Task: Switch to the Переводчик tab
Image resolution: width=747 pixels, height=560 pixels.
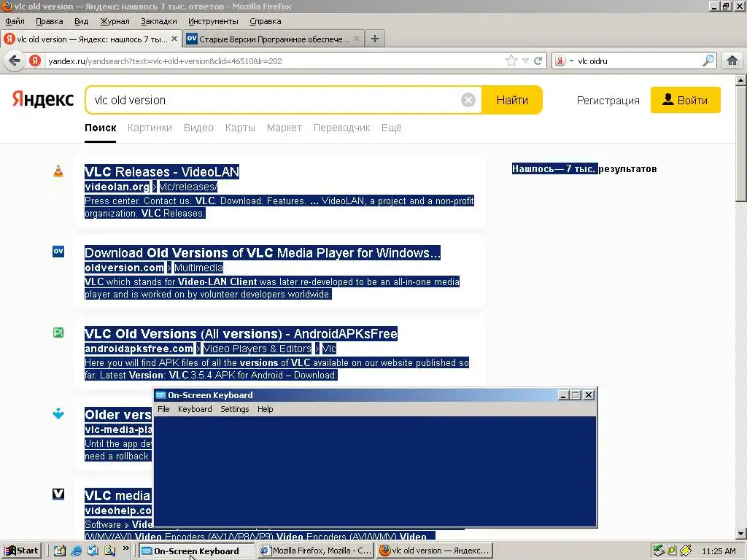Action: tap(341, 128)
